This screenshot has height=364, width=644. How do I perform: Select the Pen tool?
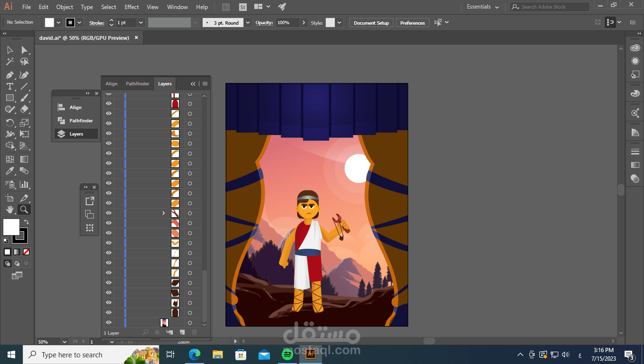(9, 75)
